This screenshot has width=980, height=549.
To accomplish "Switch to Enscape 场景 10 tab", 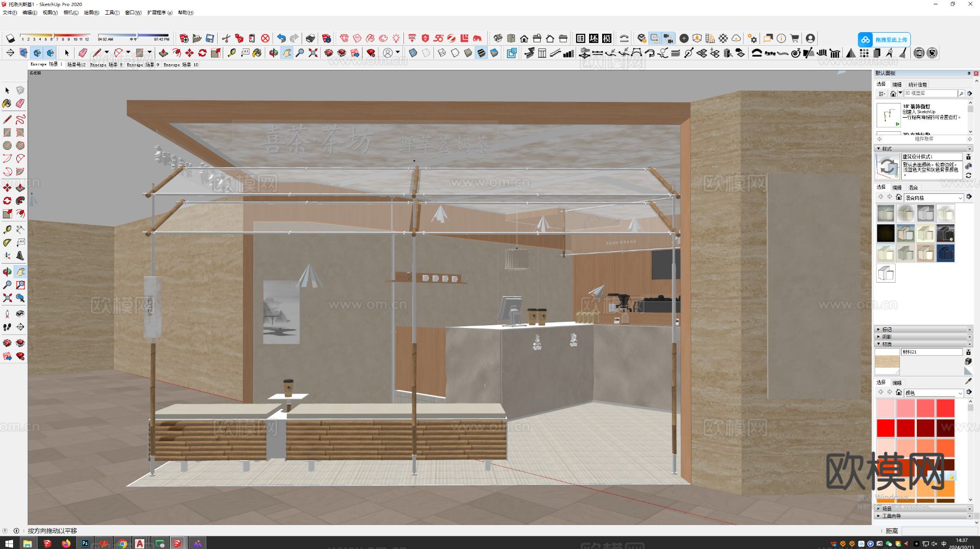I will (181, 64).
